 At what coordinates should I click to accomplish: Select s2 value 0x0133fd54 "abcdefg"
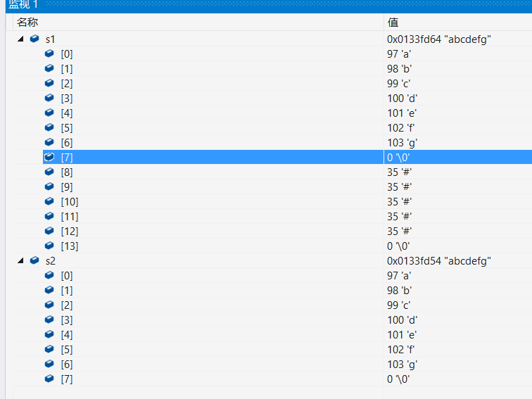tap(438, 261)
